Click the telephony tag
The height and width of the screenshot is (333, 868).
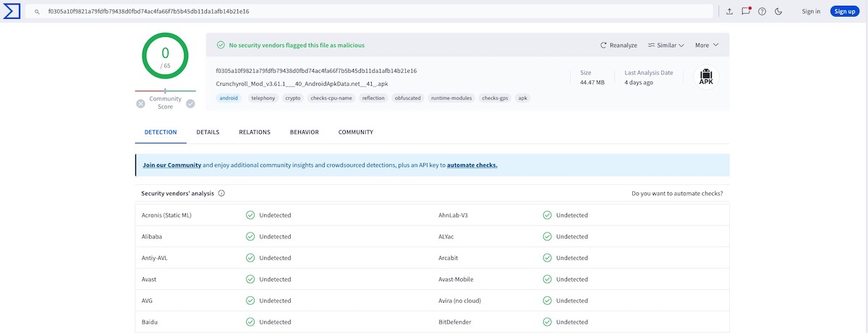coord(263,98)
